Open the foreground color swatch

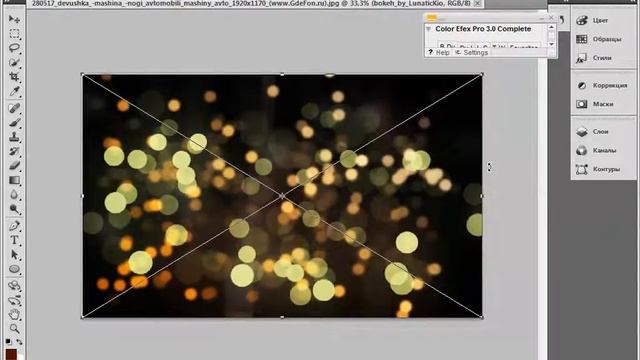tap(11, 353)
